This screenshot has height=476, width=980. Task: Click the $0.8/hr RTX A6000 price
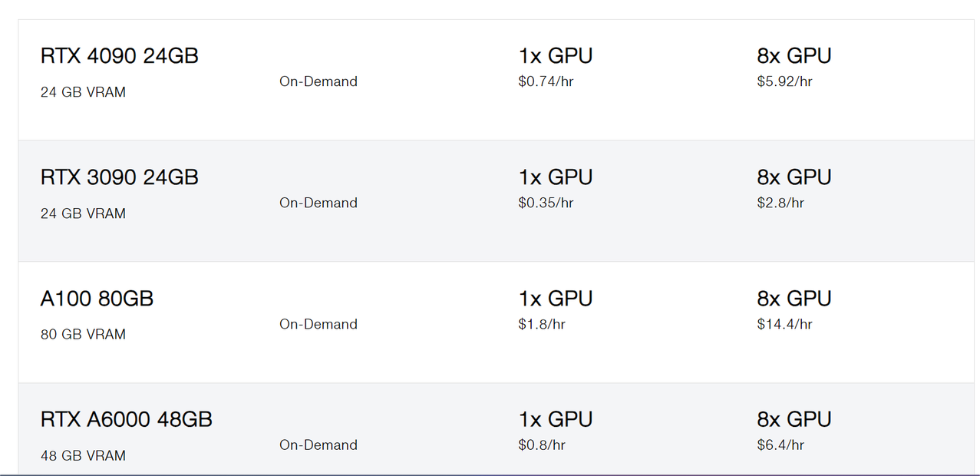coord(542,445)
